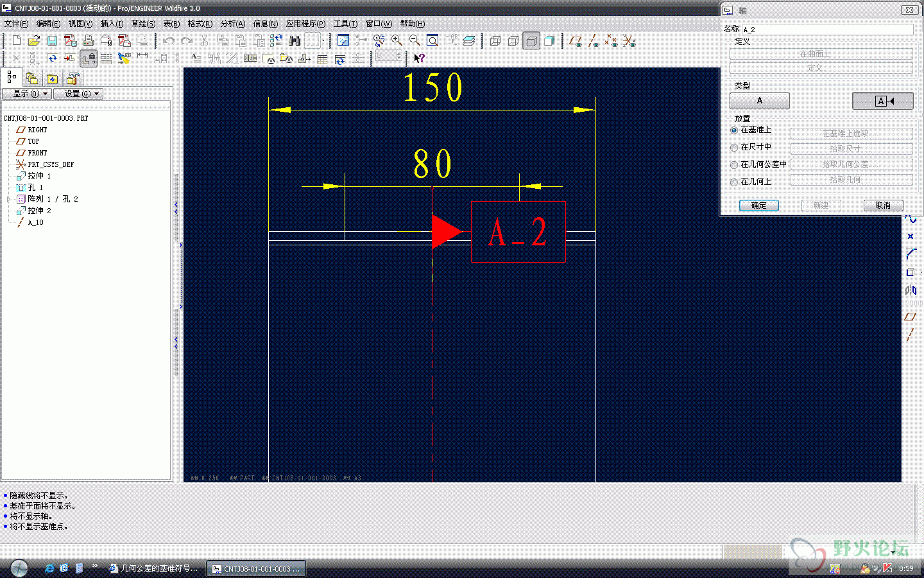
Task: Open the 设置 dropdown in the model tree
Action: (x=78, y=94)
